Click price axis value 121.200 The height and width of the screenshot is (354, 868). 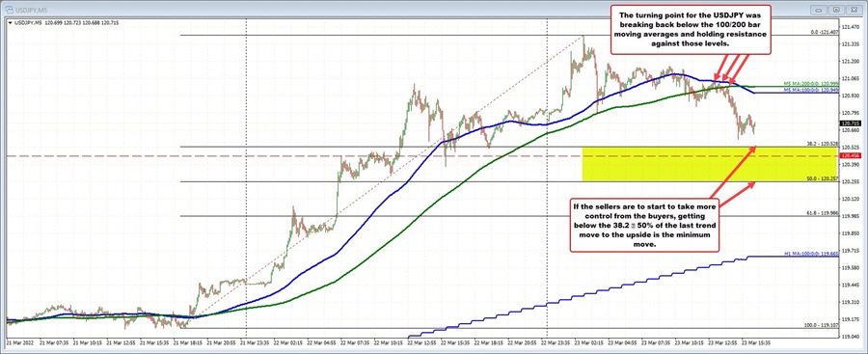pos(851,61)
